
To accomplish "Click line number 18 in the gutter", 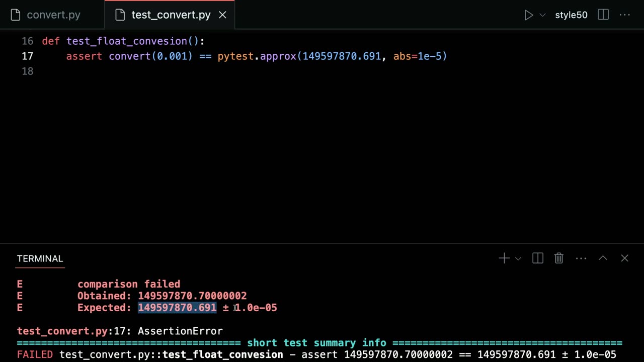I will click(x=27, y=71).
